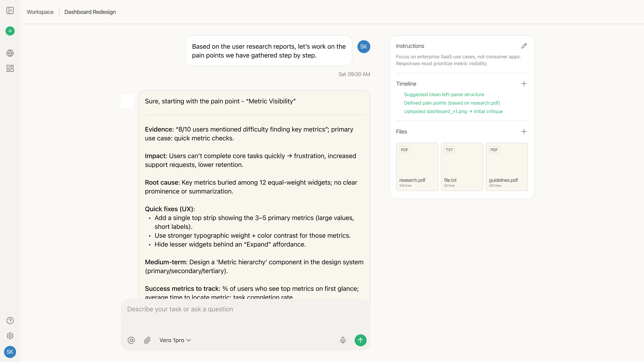Open Uploaded dashboard_v1.png initial critique link
Viewport: 644px width, 362px height.
pyautogui.click(x=453, y=111)
